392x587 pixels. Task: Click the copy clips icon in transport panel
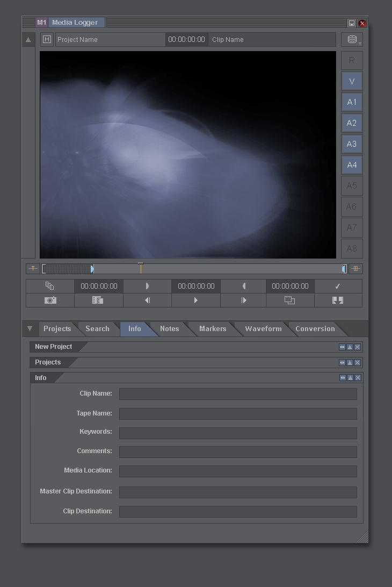pos(50,286)
